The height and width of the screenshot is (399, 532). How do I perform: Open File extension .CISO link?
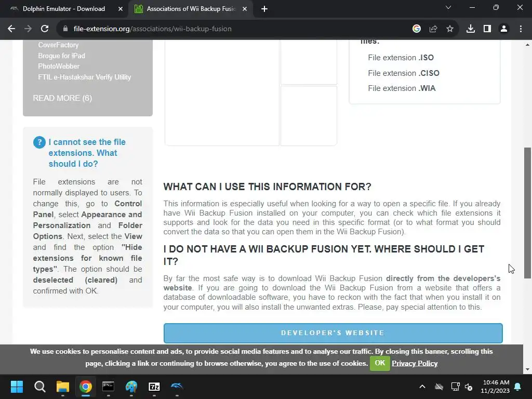(403, 73)
